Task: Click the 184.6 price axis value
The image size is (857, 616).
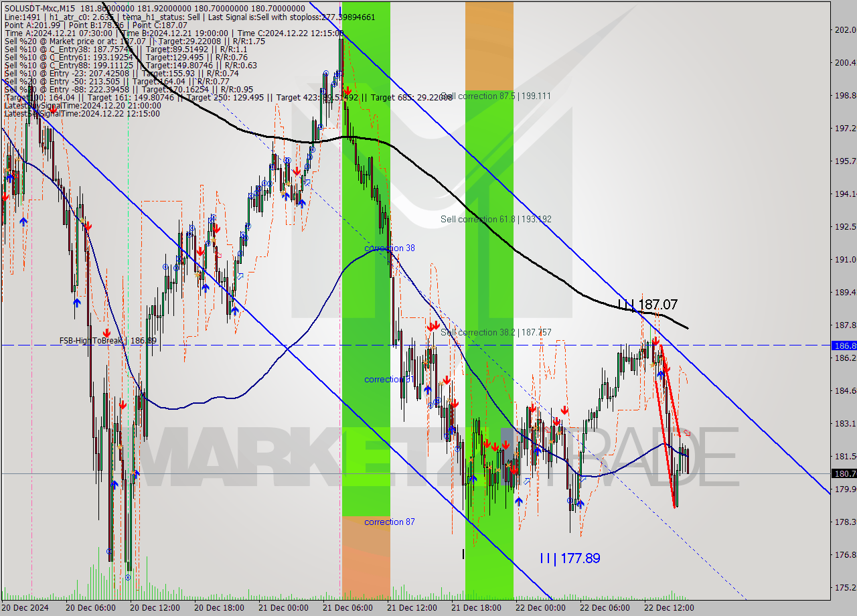Action: coord(846,390)
